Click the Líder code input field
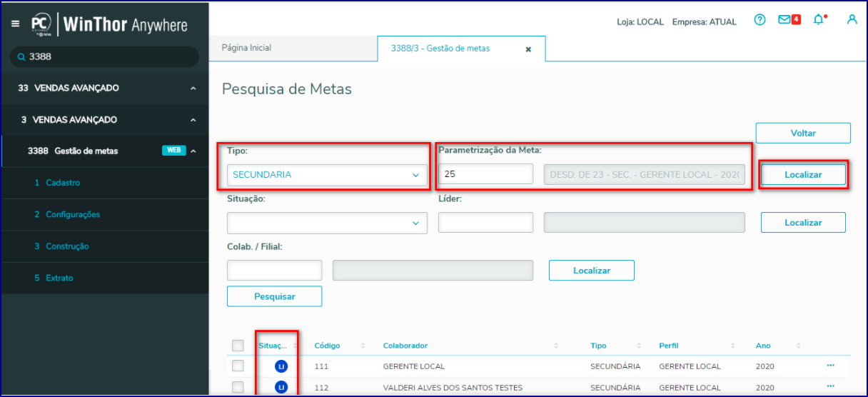Viewport: 868px width, 397px height. tap(486, 223)
